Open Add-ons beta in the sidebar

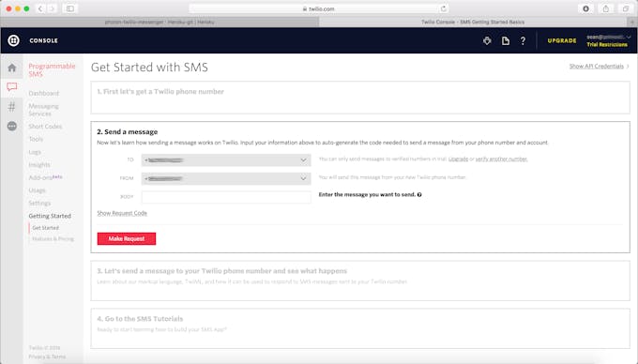pos(45,177)
